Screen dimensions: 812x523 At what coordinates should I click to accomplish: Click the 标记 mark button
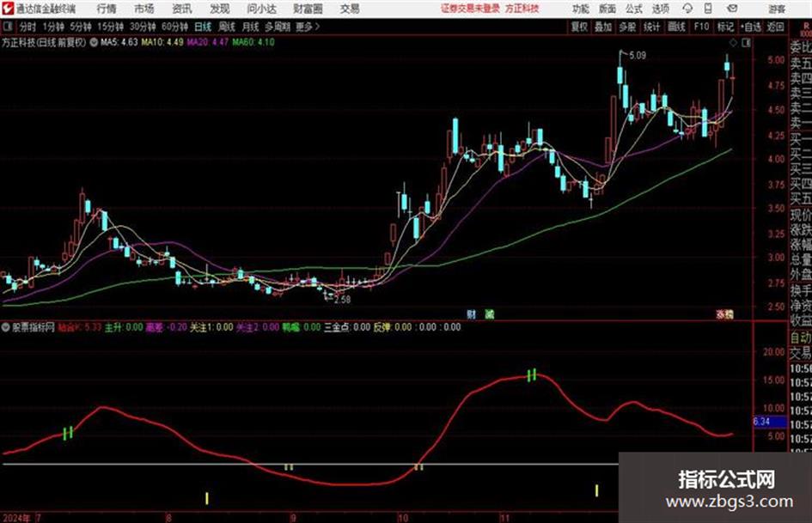pos(725,27)
